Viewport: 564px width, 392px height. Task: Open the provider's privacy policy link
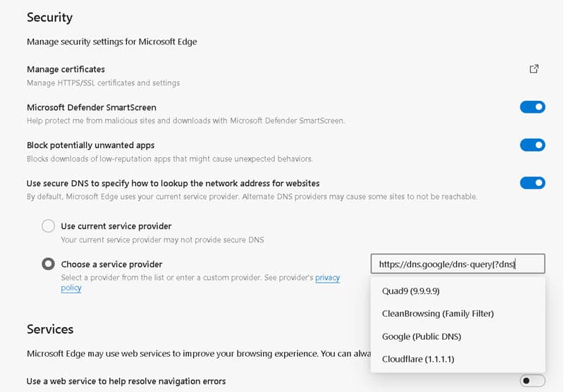[327, 278]
